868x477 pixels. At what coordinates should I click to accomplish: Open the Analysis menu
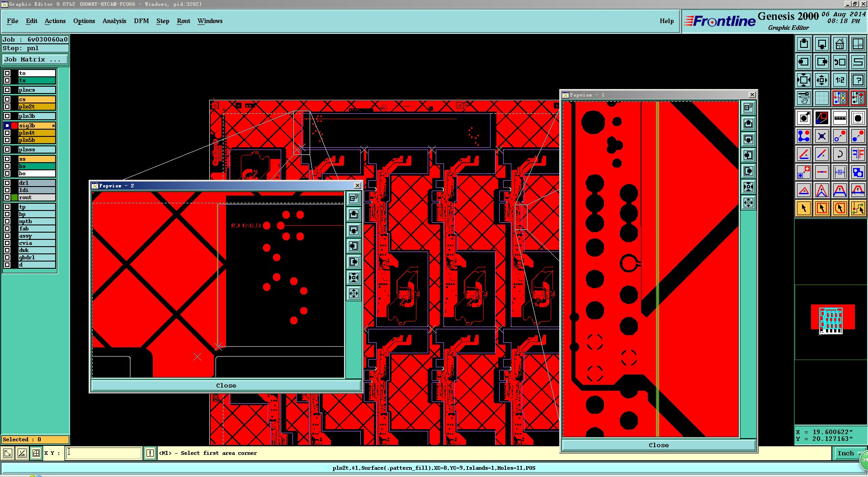coord(114,21)
